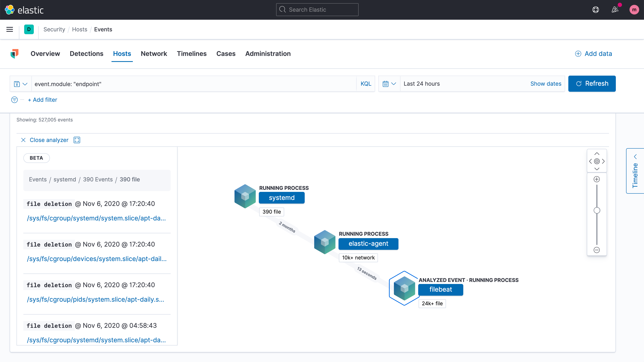
Task: Click the center/target view icon in analyzer
Action: click(597, 161)
